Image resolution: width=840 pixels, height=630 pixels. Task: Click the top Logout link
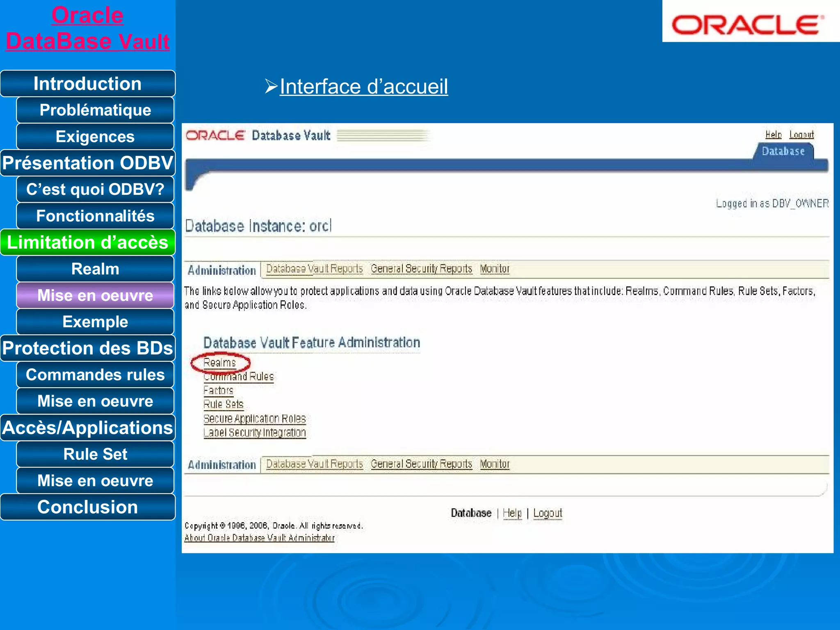point(801,135)
